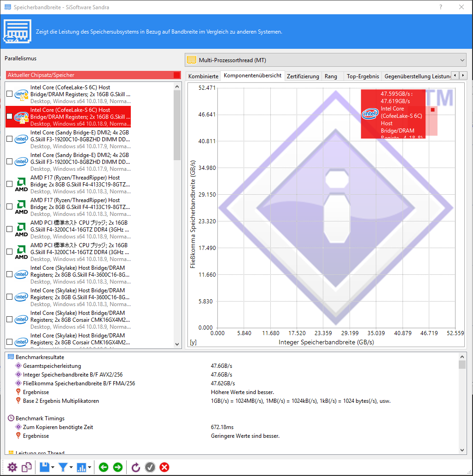Tick checkbox of first Skylake F4-3600C16 row
473x476 pixels.
click(9, 274)
